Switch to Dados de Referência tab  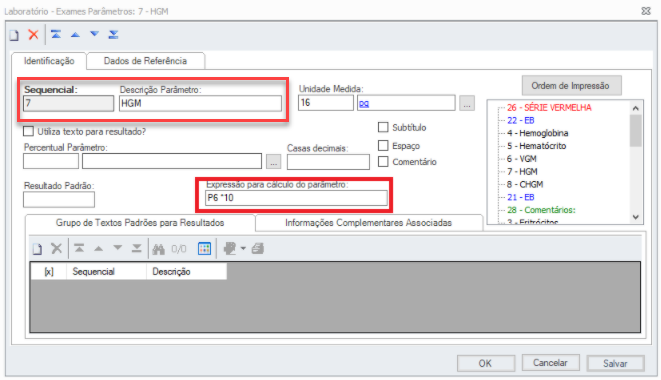(x=145, y=61)
